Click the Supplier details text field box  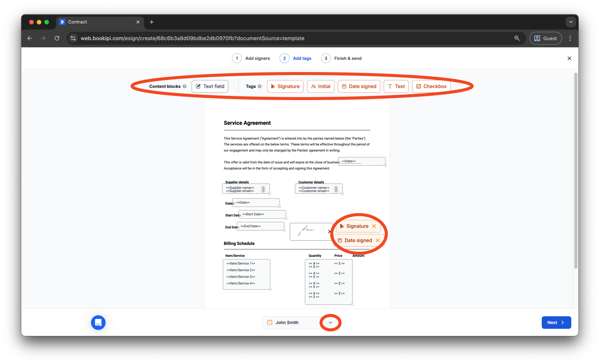(x=246, y=189)
